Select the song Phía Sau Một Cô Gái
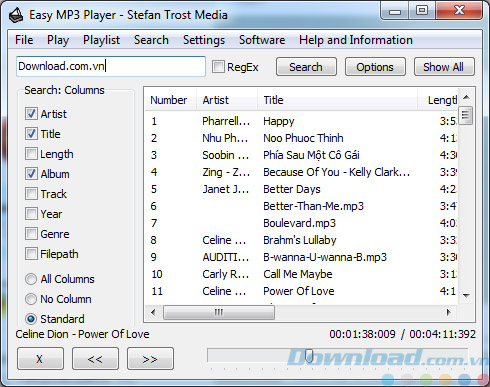The image size is (490, 387). (x=311, y=155)
